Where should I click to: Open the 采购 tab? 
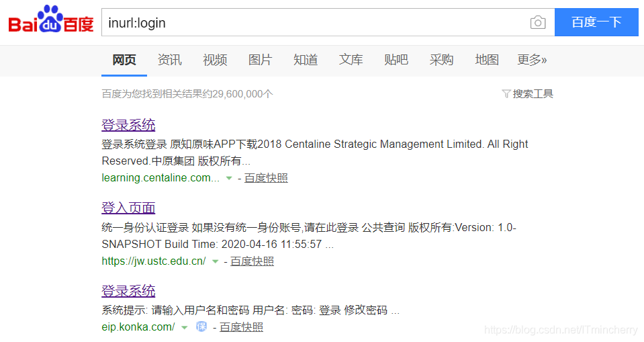pyautogui.click(x=441, y=60)
